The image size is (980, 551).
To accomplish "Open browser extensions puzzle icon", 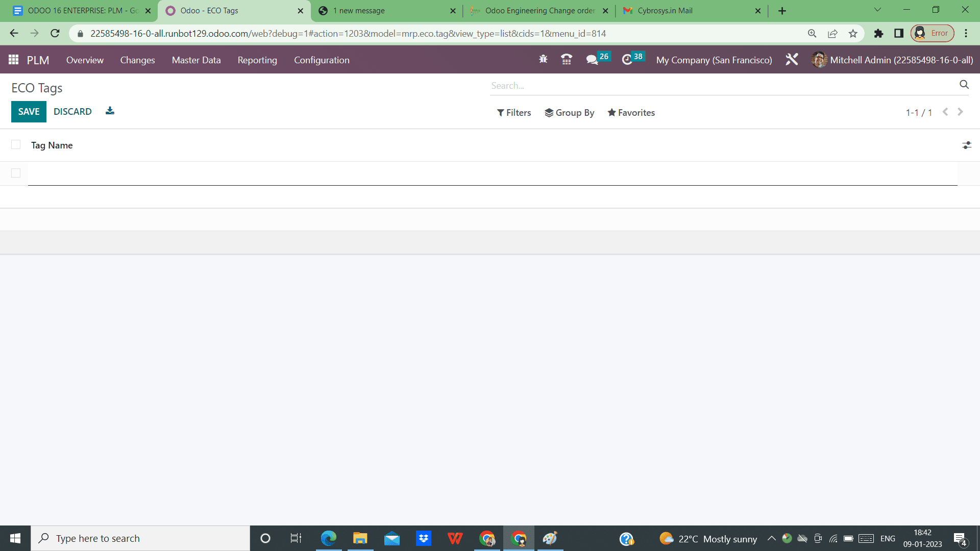I will (x=878, y=33).
